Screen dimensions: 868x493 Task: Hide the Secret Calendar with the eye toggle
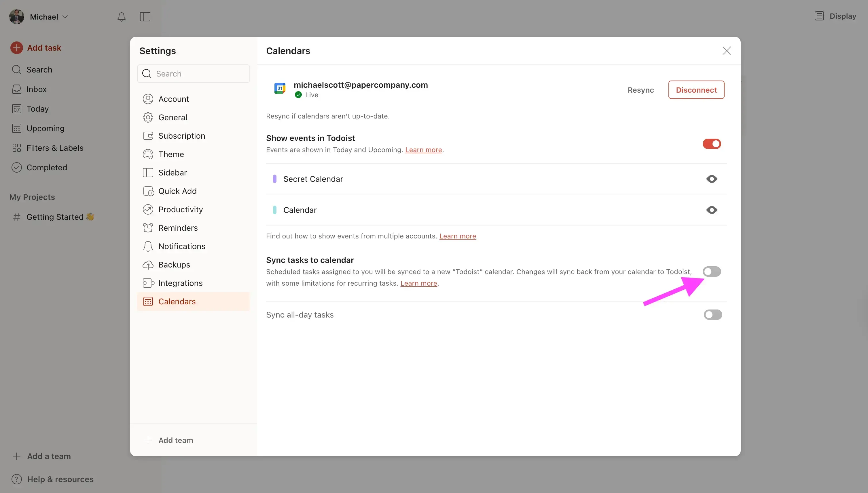point(711,179)
